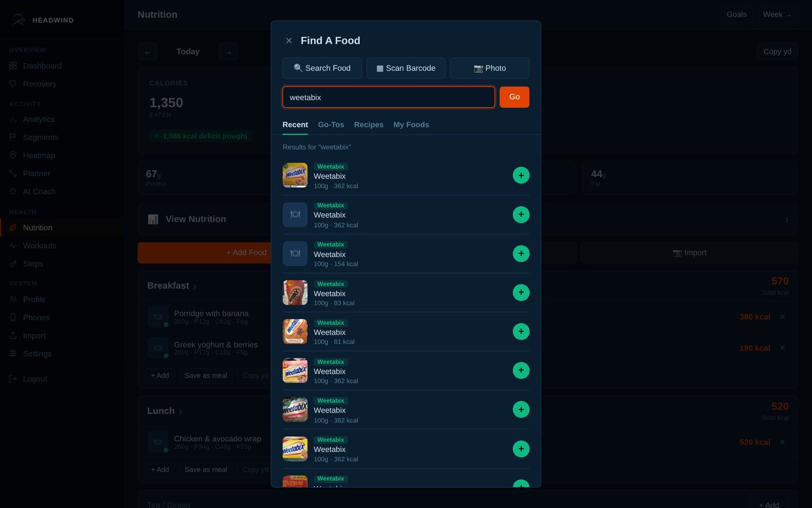The image size is (812, 508).
Task: Expand the Lunch section chevron
Action: (x=180, y=411)
